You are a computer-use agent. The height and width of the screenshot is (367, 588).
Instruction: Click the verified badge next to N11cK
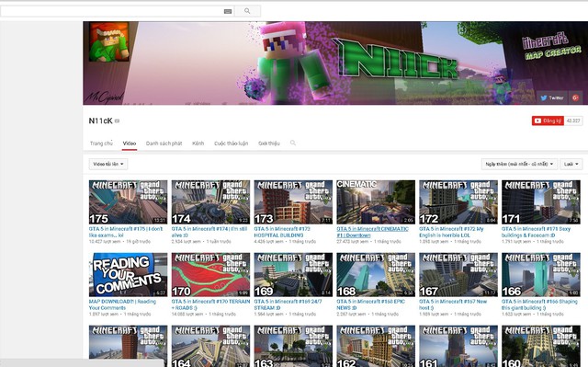[x=117, y=120]
